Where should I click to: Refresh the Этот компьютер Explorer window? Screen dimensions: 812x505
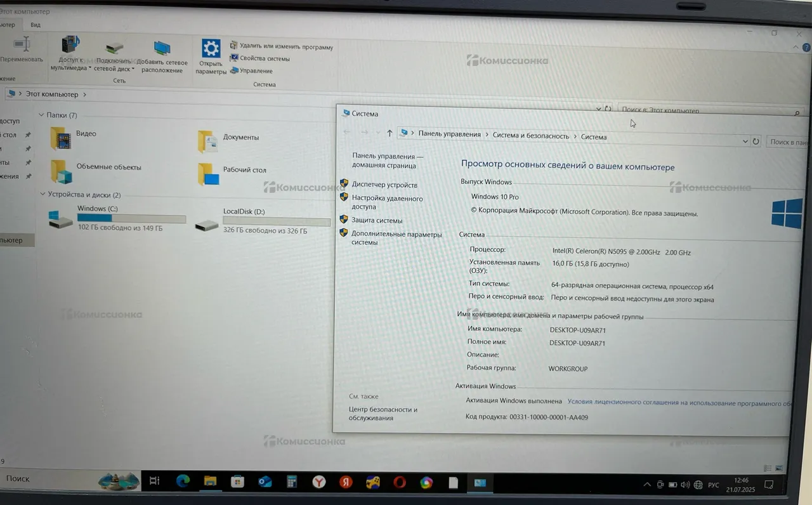point(608,109)
